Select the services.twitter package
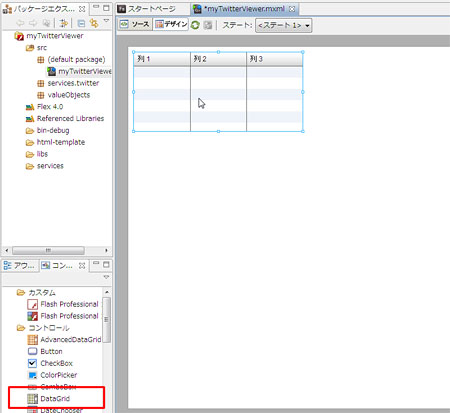The height and width of the screenshot is (413, 450). tap(68, 83)
